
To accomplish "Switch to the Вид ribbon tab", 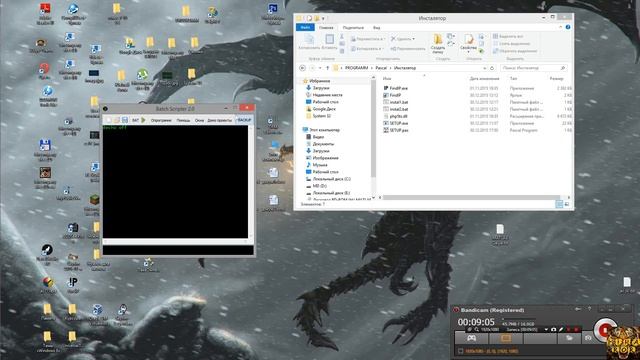I will [x=376, y=28].
